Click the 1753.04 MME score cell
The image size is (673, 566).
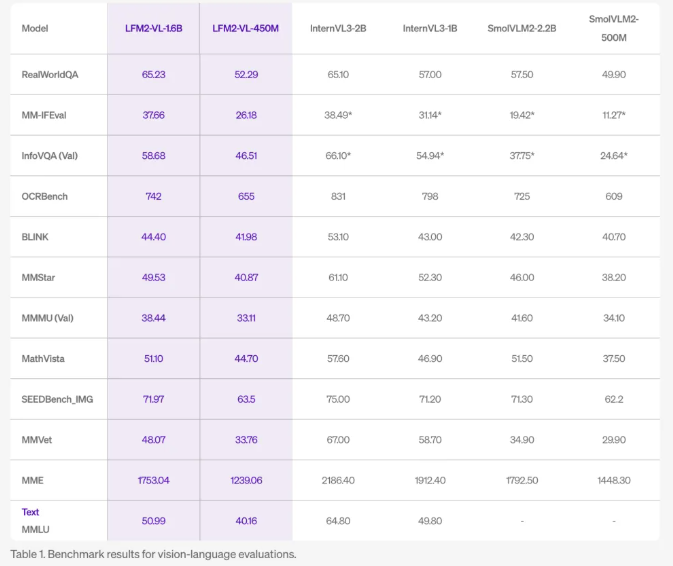(153, 480)
